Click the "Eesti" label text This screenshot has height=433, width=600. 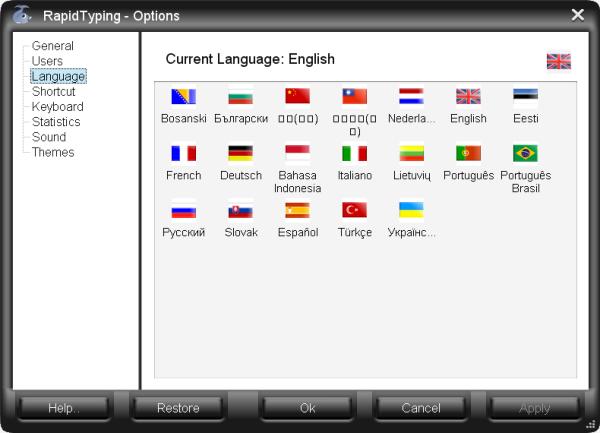pos(526,119)
